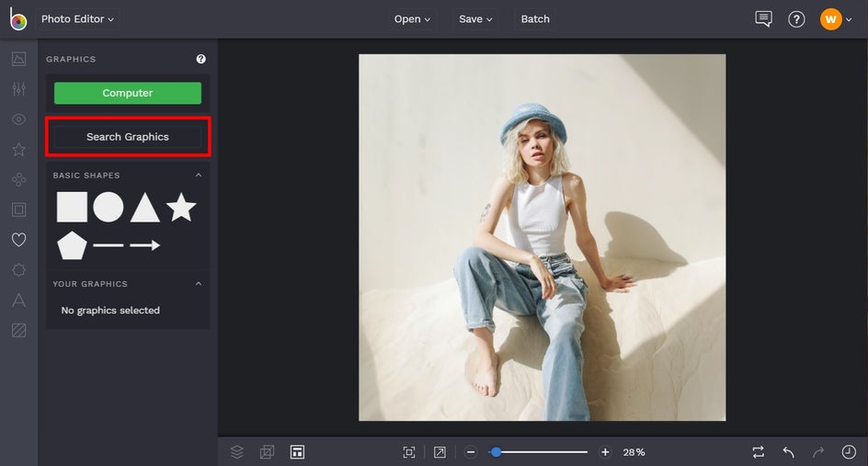Open the Text sidebar tool
This screenshot has height=466, width=868.
(x=18, y=300)
